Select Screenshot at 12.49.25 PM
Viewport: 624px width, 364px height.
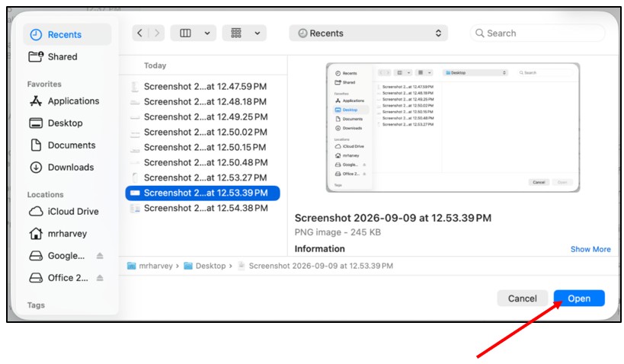click(203, 117)
